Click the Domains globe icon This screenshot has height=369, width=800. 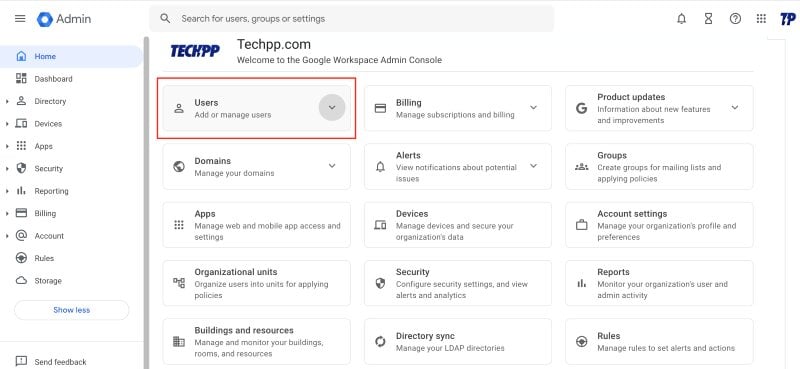[179, 166]
